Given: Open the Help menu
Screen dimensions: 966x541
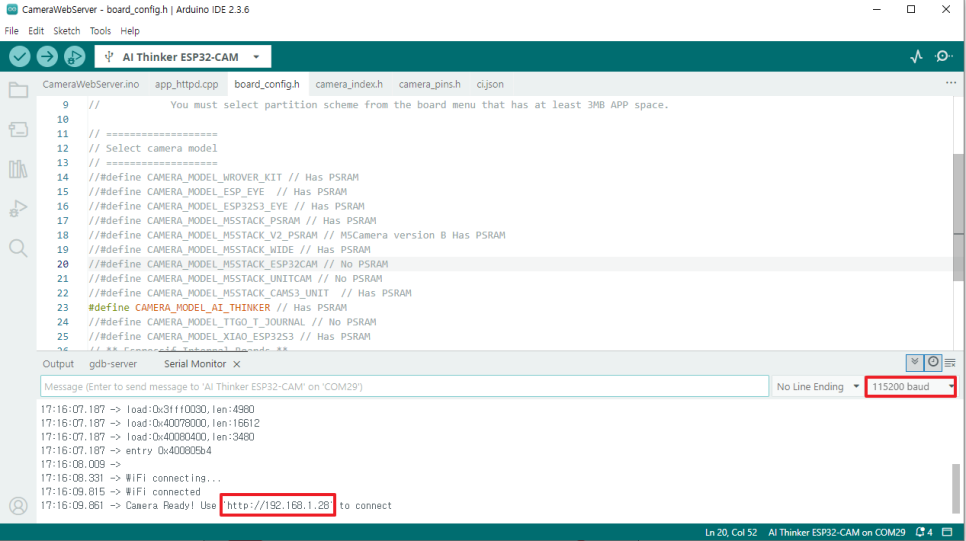Looking at the screenshot, I should click(130, 31).
